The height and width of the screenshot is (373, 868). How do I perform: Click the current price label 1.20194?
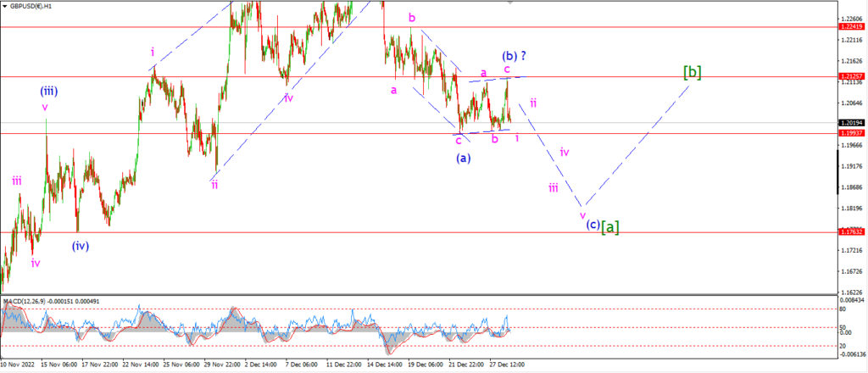853,123
